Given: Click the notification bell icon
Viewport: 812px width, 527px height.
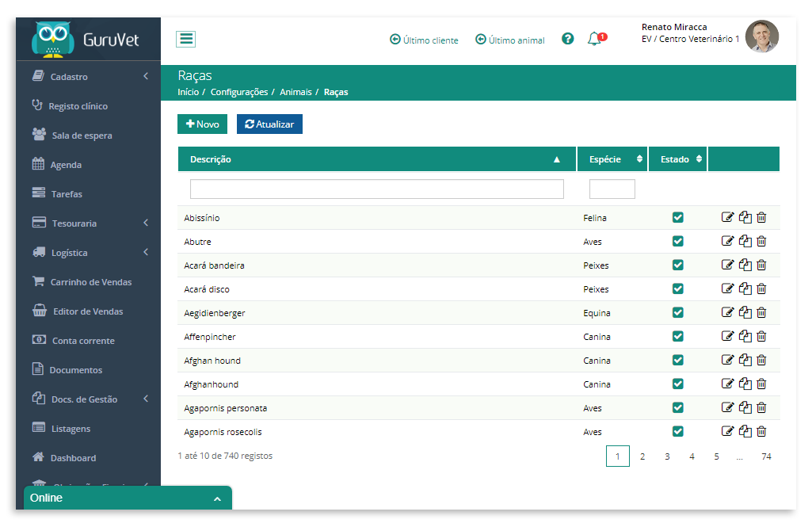Looking at the screenshot, I should tap(596, 39).
